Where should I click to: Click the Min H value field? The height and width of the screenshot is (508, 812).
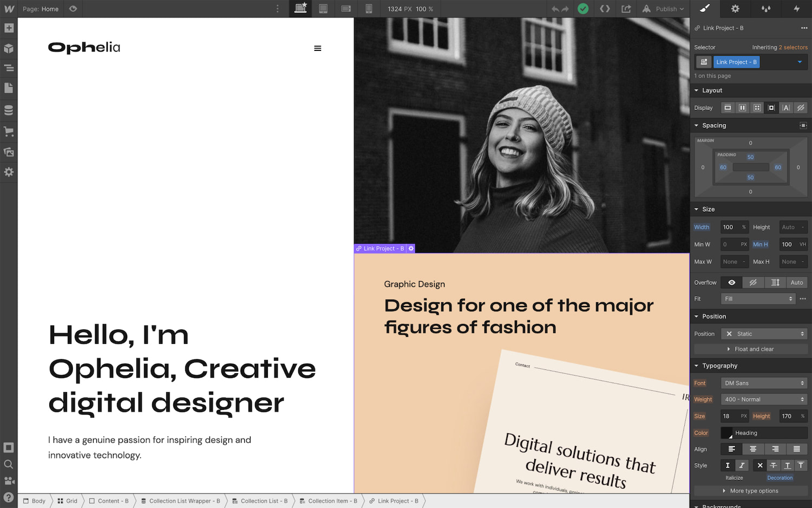(x=793, y=245)
